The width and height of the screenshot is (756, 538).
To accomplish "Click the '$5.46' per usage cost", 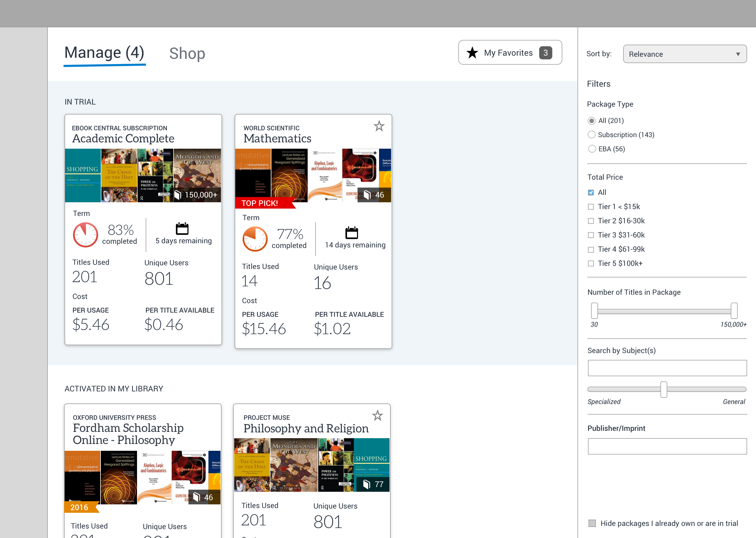I will coord(91,325).
